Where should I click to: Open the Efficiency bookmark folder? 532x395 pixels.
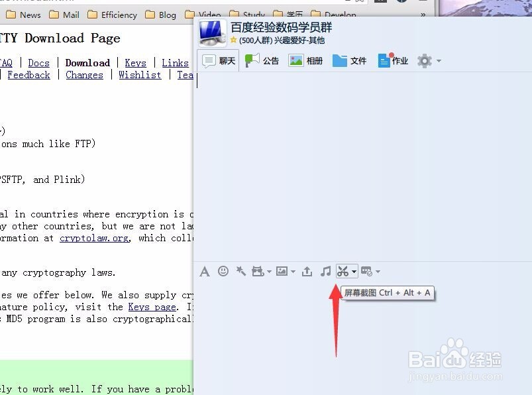click(x=113, y=15)
